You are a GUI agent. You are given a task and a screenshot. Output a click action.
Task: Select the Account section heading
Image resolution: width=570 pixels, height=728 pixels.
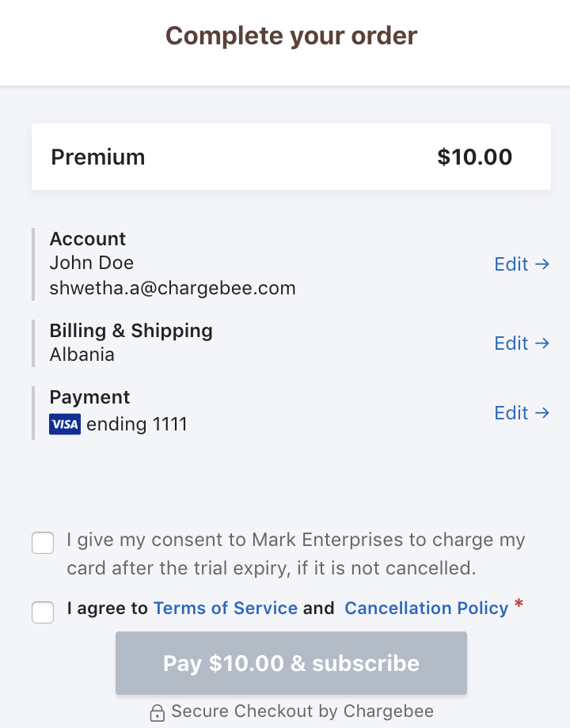tap(88, 239)
